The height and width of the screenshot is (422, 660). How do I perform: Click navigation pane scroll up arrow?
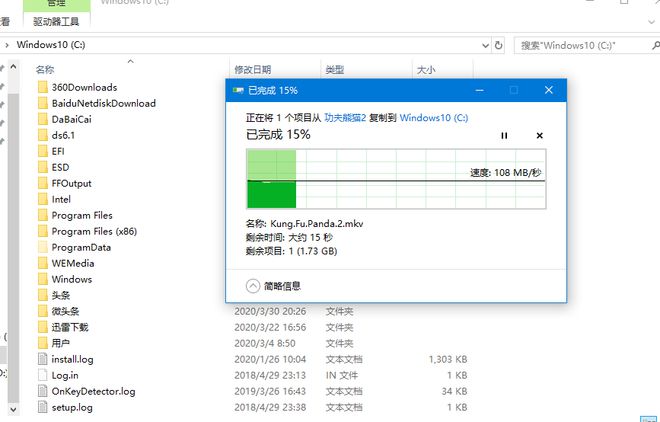pos(13,66)
